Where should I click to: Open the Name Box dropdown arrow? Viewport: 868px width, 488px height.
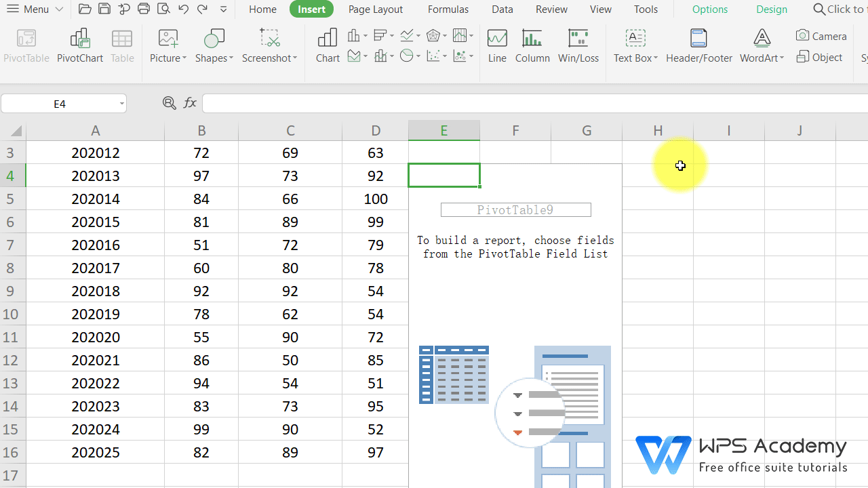pos(121,103)
